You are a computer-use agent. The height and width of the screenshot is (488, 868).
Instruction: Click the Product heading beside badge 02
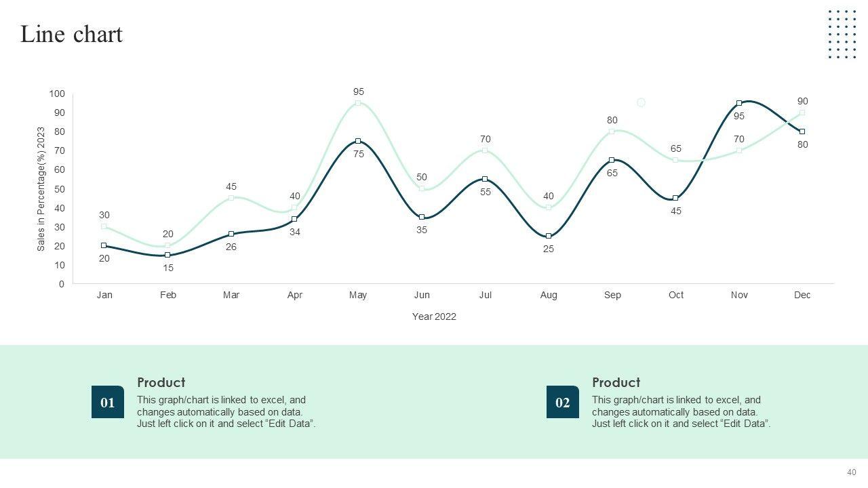coord(616,382)
